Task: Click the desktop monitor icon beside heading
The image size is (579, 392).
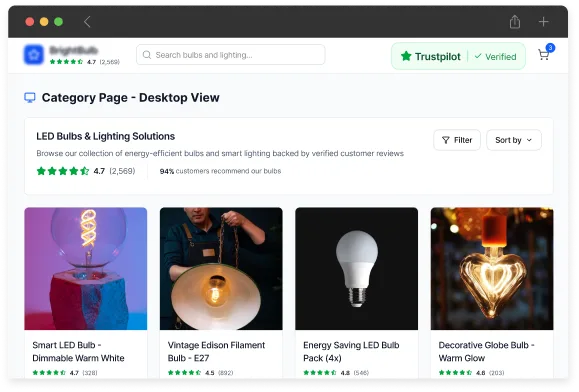Action: point(30,98)
